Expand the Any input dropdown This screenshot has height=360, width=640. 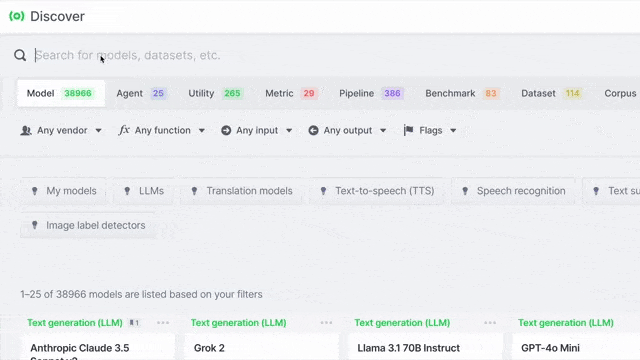[256, 131]
